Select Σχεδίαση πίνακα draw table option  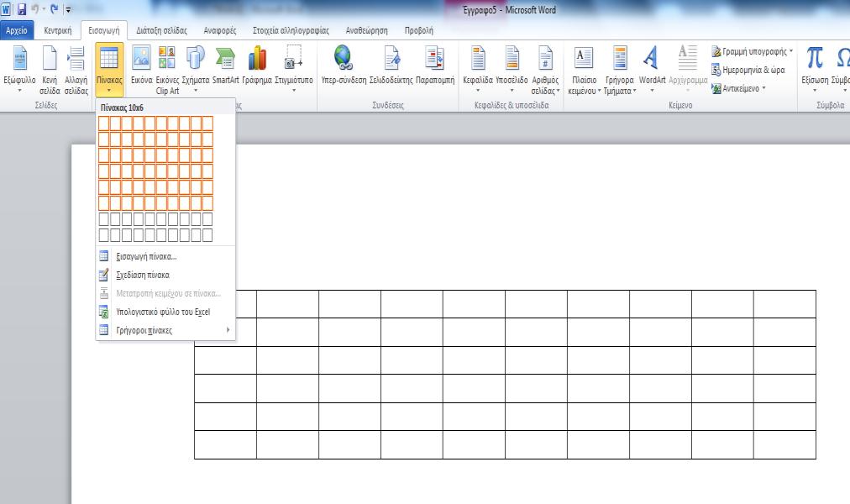tap(165, 275)
